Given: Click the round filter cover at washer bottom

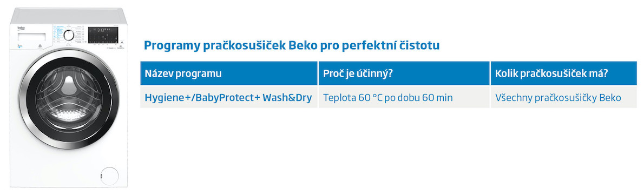Looking at the screenshot, I should (110, 176).
